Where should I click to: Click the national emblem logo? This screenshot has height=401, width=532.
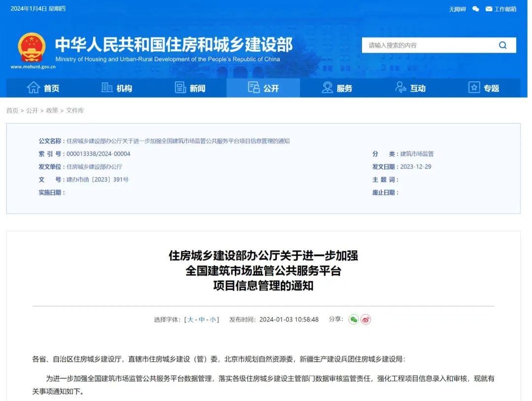(x=32, y=47)
